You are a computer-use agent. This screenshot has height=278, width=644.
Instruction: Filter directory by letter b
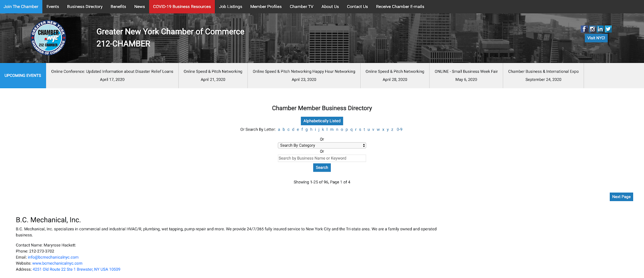click(x=284, y=130)
